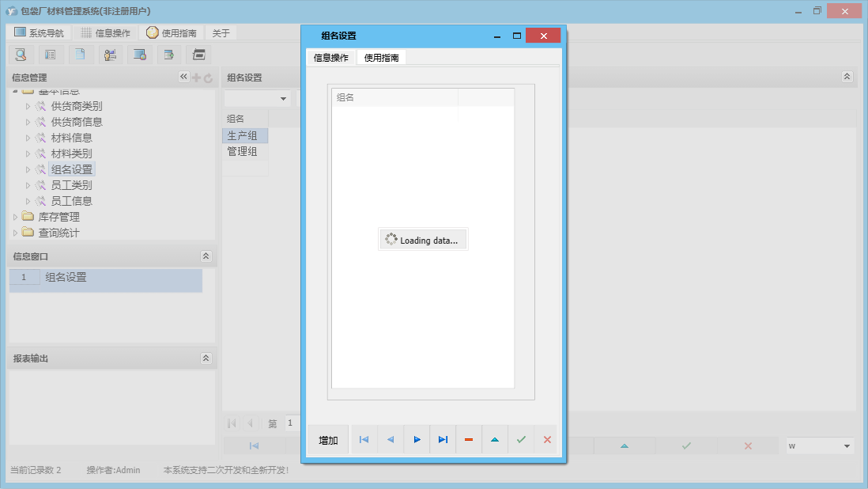Expand the 库存管理 folder
The image size is (868, 489).
tap(16, 216)
